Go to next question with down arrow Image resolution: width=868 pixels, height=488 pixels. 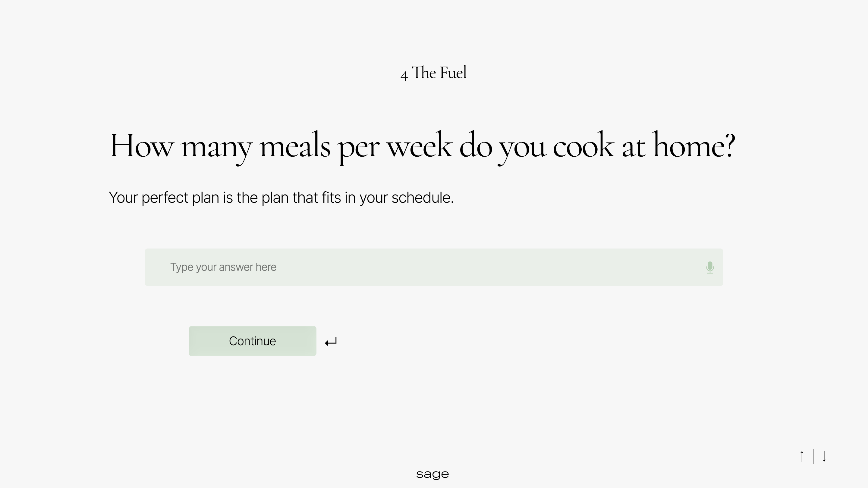(824, 456)
